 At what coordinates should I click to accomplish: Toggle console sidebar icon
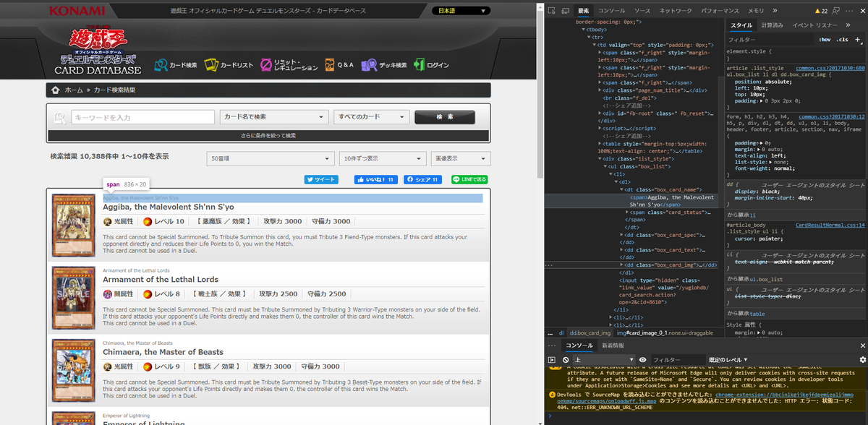552,359
